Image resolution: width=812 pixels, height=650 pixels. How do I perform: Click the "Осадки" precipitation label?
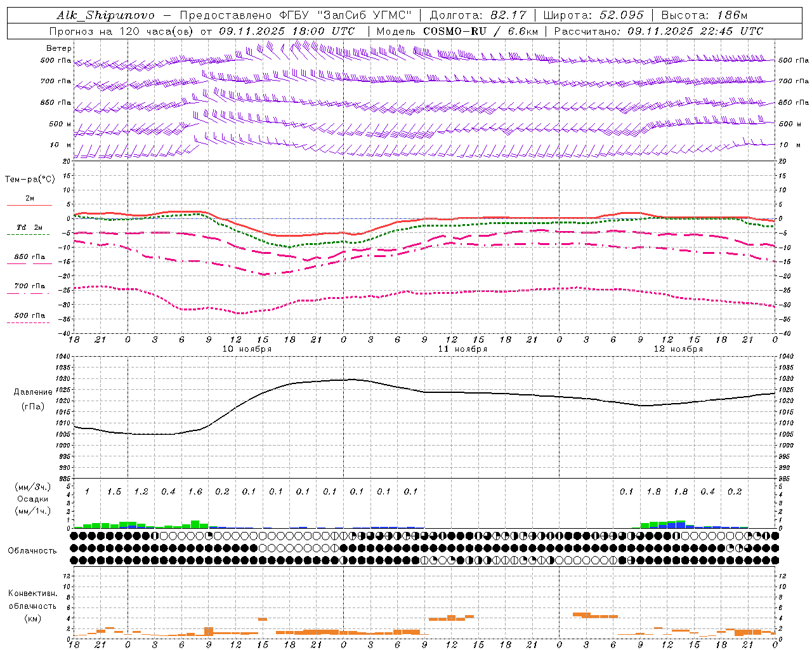pos(33,499)
